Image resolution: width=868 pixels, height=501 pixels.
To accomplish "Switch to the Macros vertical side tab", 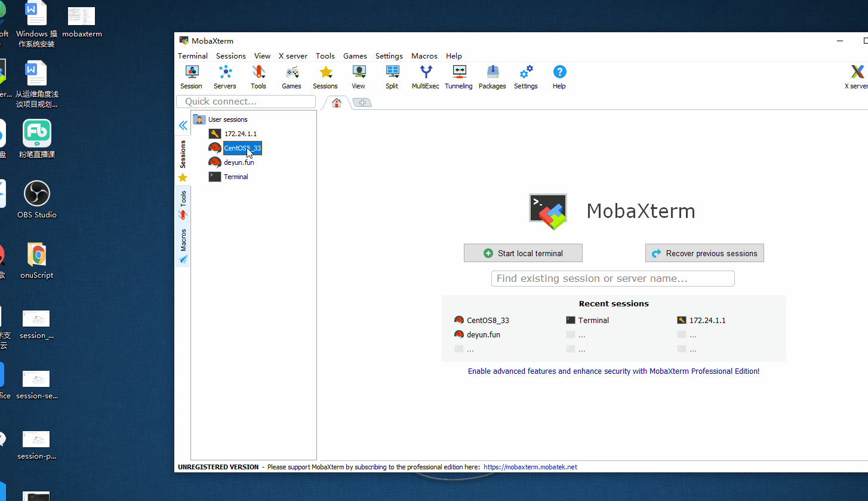I will click(x=183, y=245).
